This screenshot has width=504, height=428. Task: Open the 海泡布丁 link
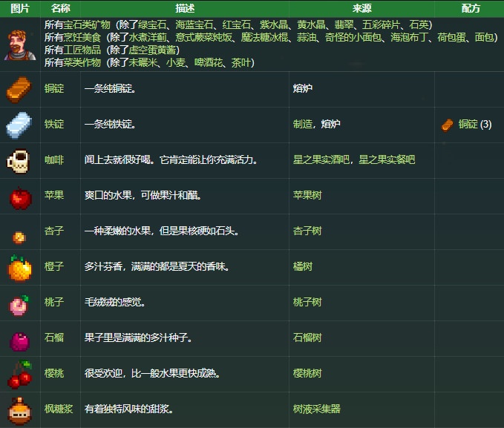coord(410,37)
